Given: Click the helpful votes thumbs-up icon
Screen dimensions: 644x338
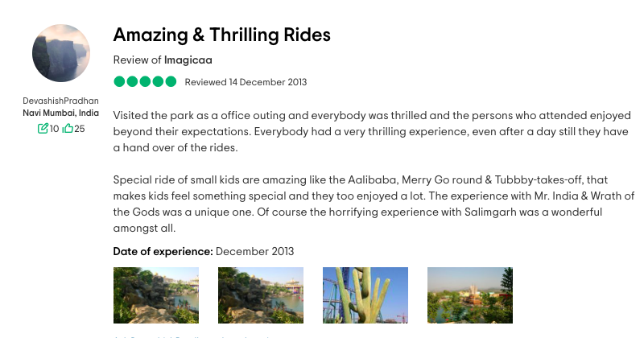Looking at the screenshot, I should click(68, 129).
